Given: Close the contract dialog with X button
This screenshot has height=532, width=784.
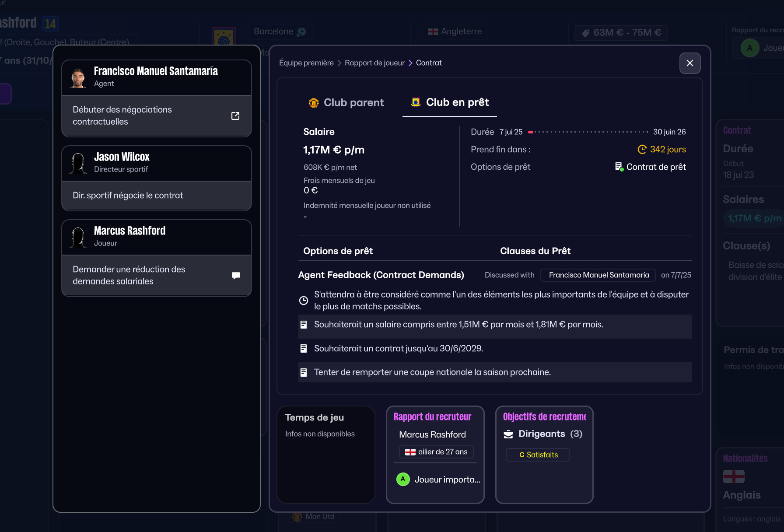Looking at the screenshot, I should tap(689, 63).
